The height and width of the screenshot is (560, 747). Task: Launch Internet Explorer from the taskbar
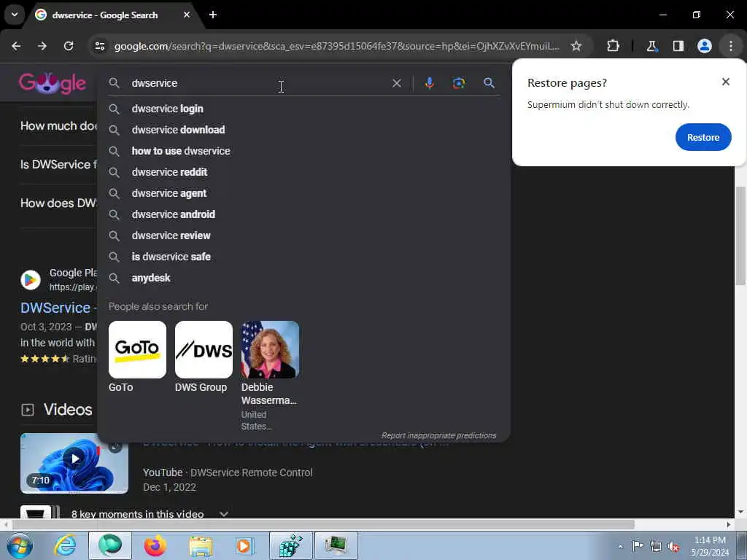point(65,545)
